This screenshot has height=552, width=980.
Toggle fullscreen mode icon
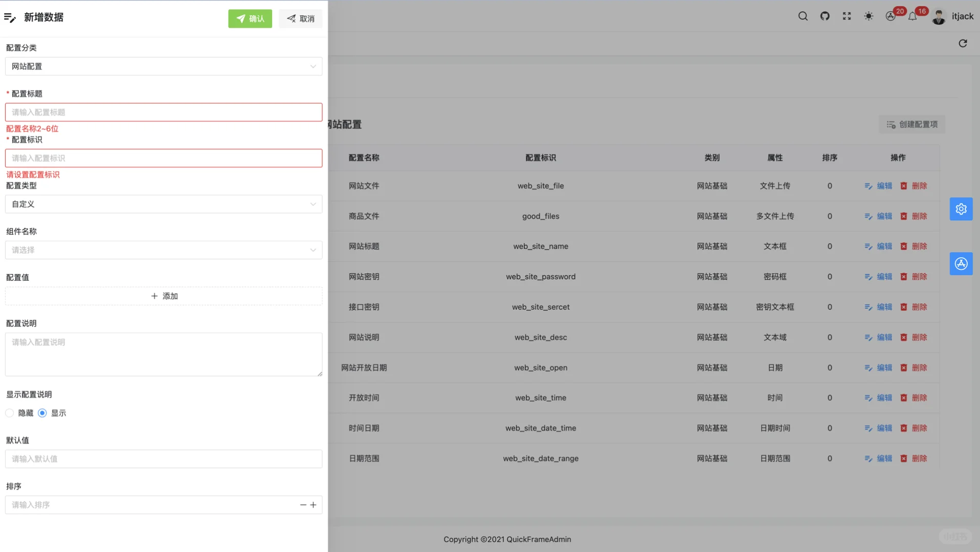[847, 16]
